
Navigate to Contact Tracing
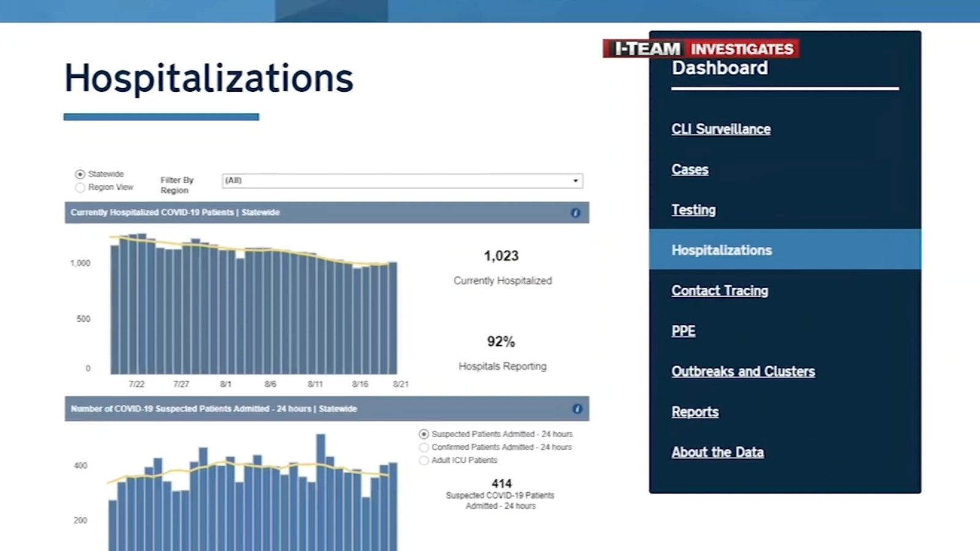720,291
